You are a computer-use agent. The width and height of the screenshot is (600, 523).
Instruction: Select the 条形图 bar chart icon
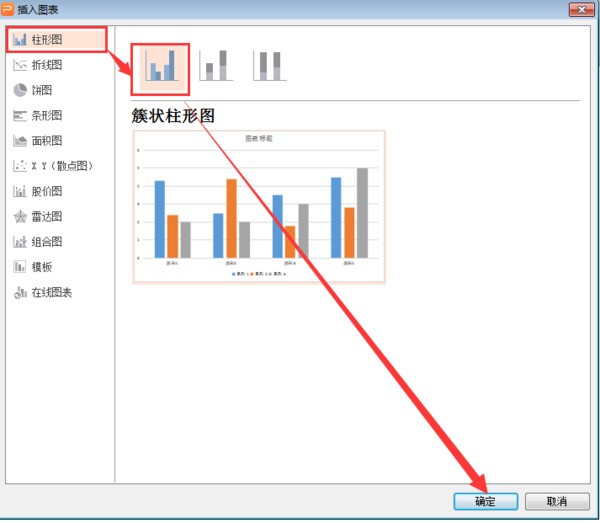(20, 115)
